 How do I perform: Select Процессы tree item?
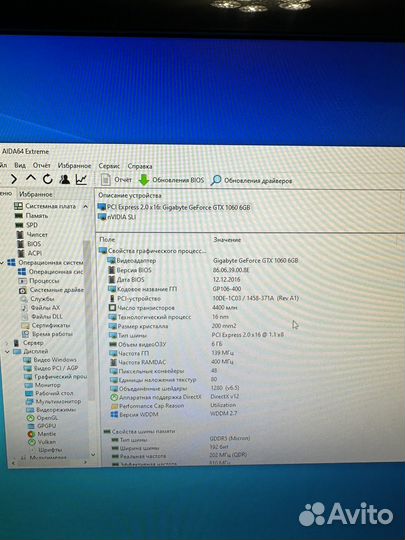[39, 281]
